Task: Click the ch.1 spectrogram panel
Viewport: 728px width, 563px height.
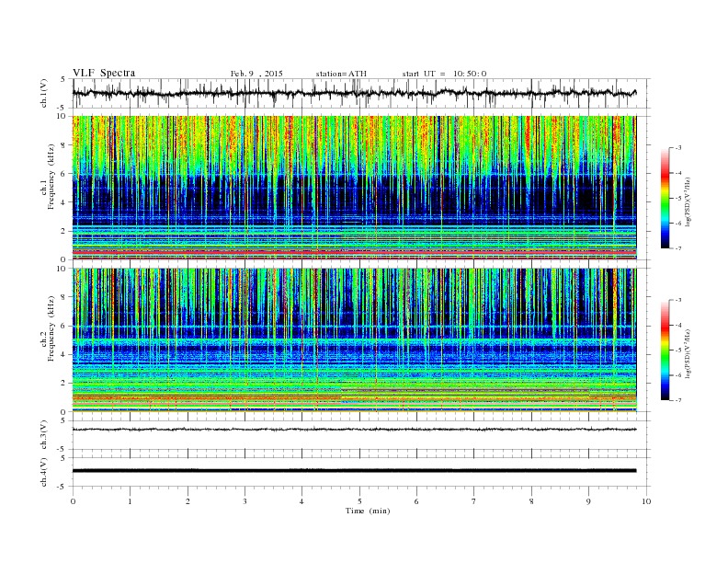Action: pos(354,188)
